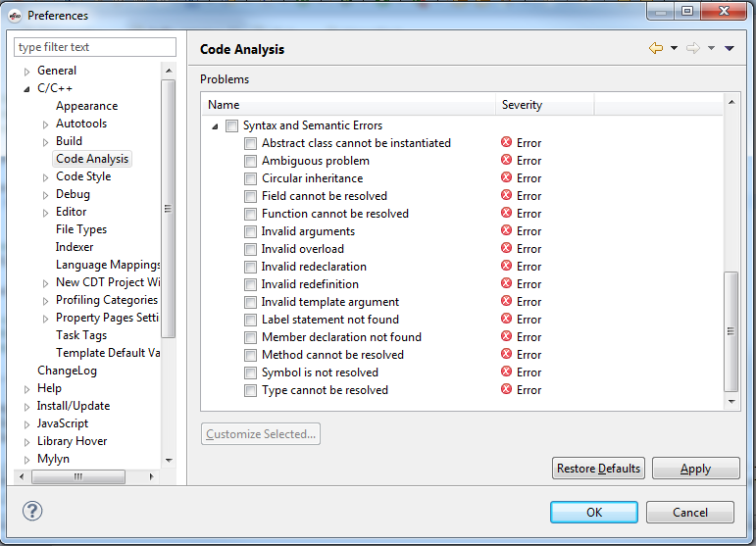Check the Symbol is not resolved box
Screen dimensions: 756x546
point(250,373)
